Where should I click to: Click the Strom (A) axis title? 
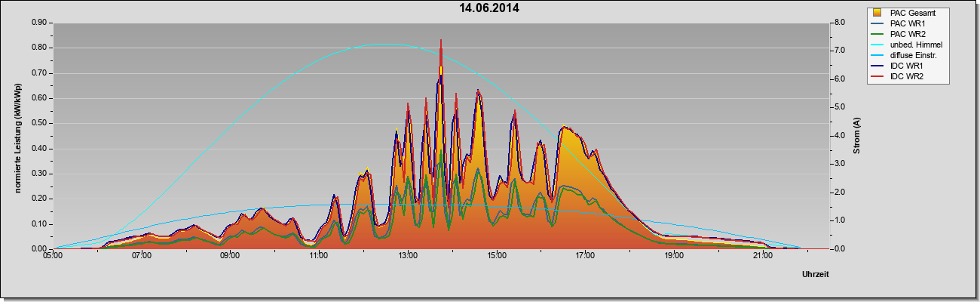tap(857, 136)
